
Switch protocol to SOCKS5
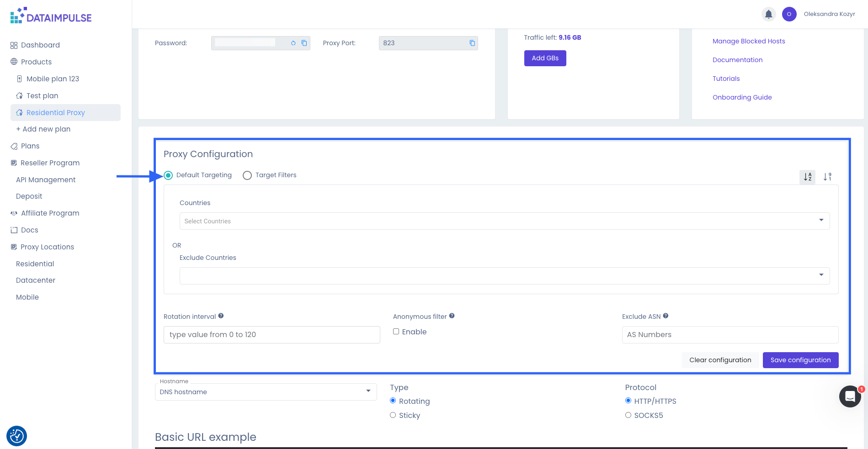(x=628, y=415)
